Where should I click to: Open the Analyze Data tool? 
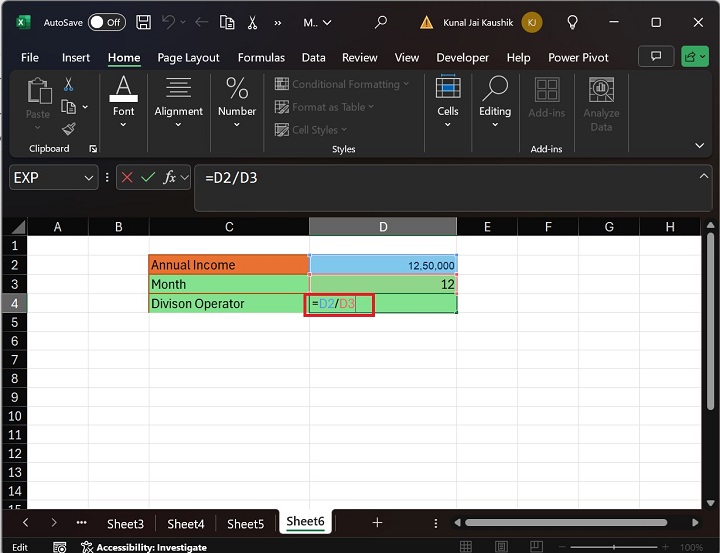pos(601,105)
